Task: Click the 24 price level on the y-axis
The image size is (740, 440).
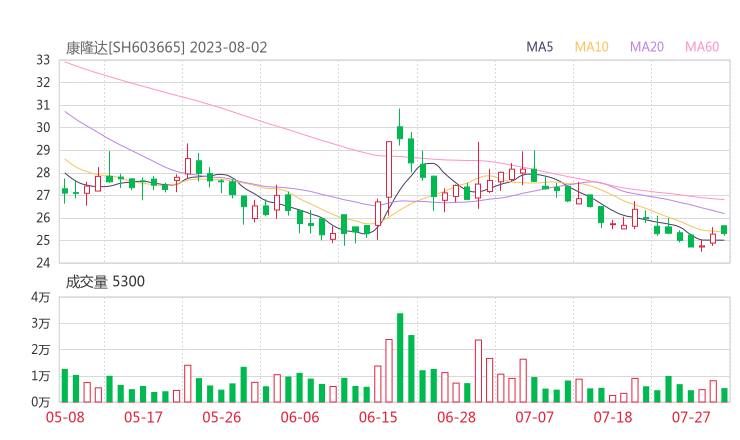Action: 43,263
